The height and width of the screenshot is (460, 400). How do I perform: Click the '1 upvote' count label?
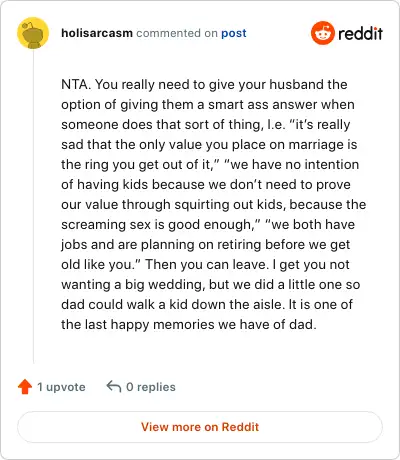click(x=61, y=387)
